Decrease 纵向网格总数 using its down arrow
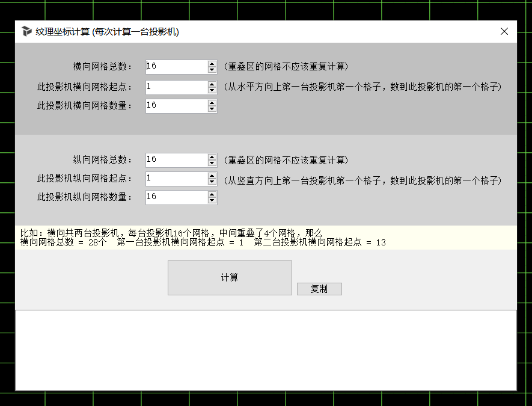Viewport: 532px width, 406px height. pyautogui.click(x=212, y=162)
